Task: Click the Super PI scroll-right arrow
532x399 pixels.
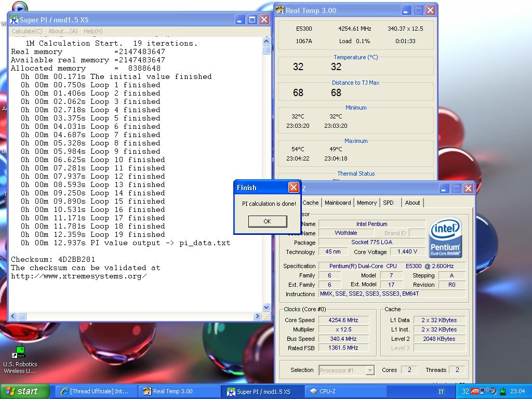Action: pyautogui.click(x=257, y=316)
